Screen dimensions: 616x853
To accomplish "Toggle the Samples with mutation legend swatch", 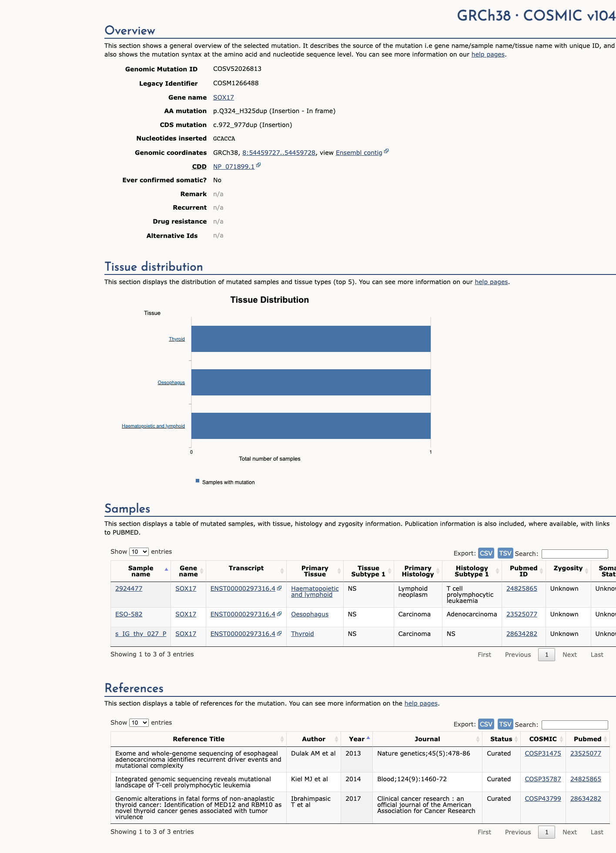I will pos(198,481).
